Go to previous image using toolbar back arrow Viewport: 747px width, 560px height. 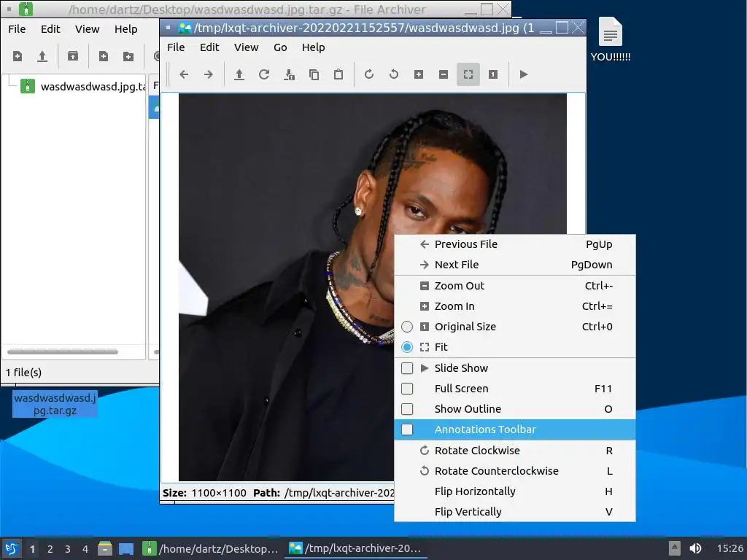[x=184, y=74]
